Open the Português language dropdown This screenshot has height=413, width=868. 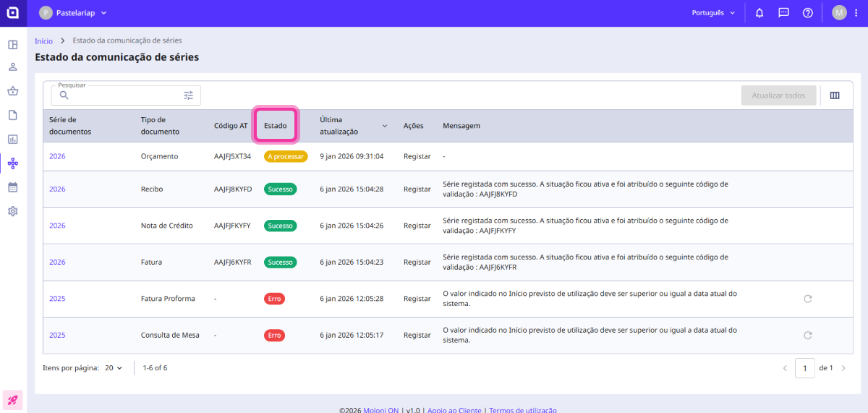tap(713, 13)
